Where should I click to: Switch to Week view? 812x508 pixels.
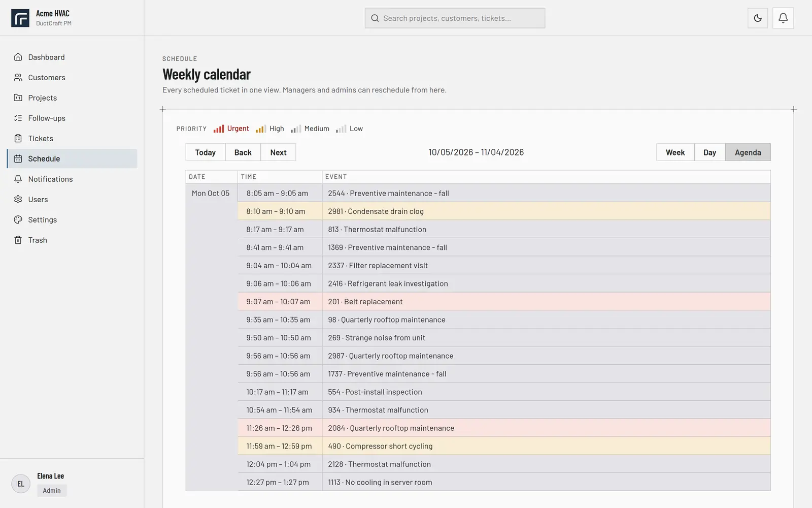point(675,152)
